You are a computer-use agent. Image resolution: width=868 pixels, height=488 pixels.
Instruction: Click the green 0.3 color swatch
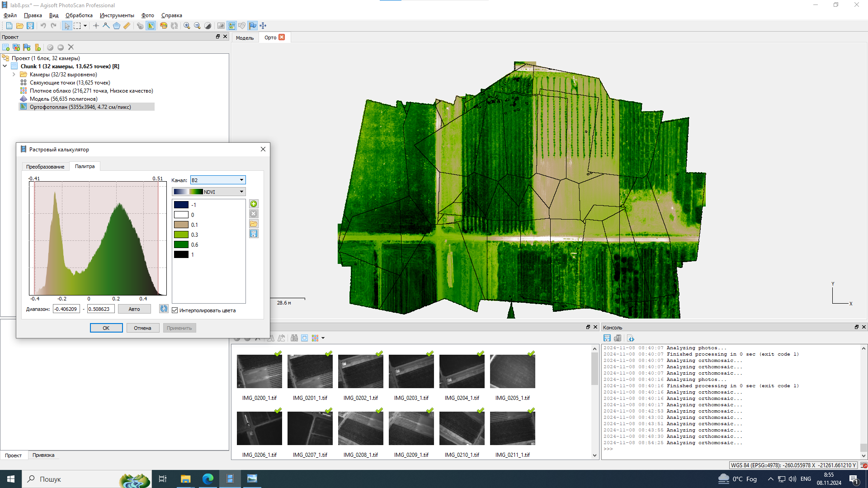(181, 235)
